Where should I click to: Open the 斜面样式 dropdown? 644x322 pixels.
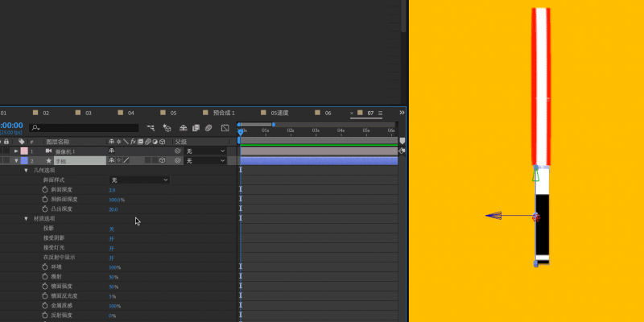tap(139, 180)
